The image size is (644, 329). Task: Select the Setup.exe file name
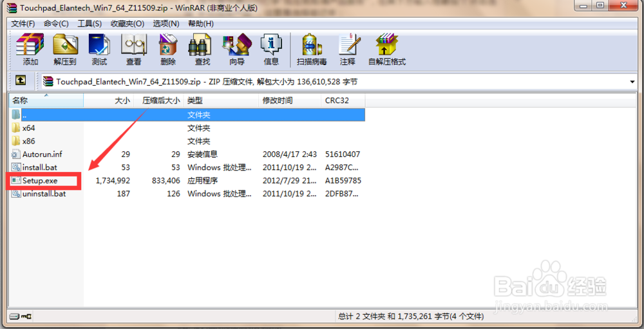40,181
